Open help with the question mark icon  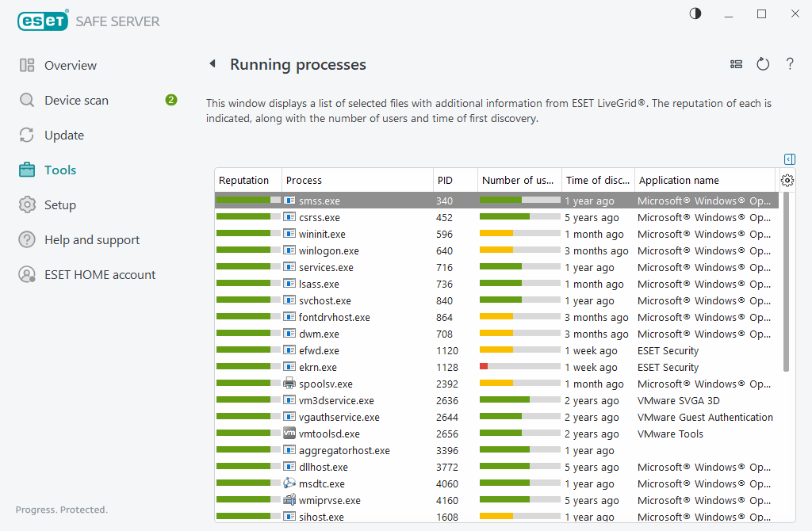[790, 64]
